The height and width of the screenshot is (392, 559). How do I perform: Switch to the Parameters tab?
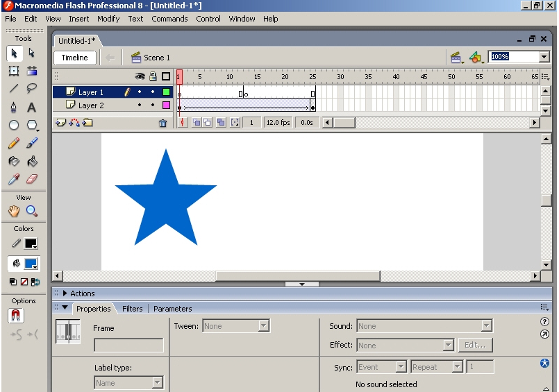coord(172,309)
